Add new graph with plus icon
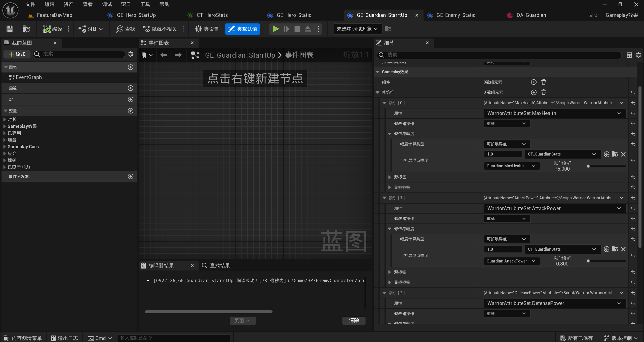 coord(131,67)
